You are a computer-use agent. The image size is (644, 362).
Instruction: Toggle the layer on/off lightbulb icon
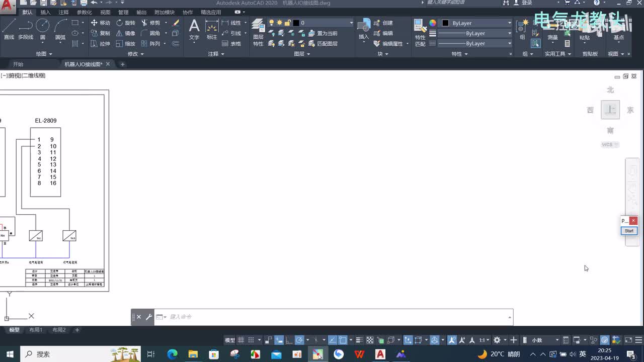coord(272,23)
